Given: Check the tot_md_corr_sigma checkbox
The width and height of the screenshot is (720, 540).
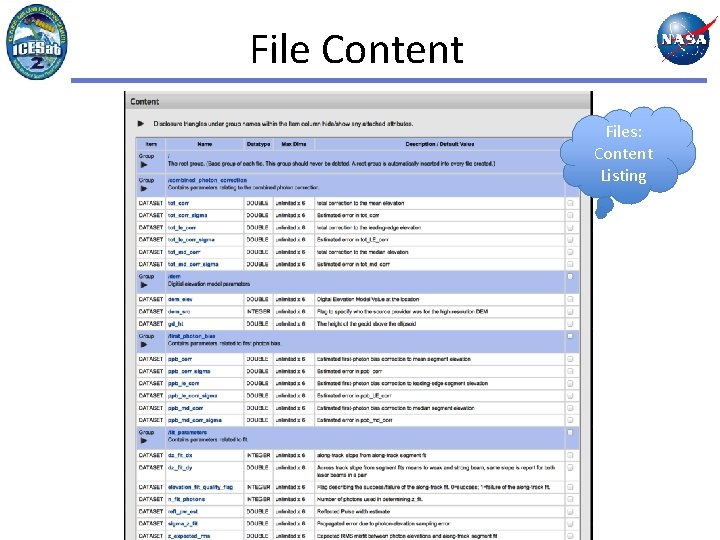Looking at the screenshot, I should coord(570,264).
